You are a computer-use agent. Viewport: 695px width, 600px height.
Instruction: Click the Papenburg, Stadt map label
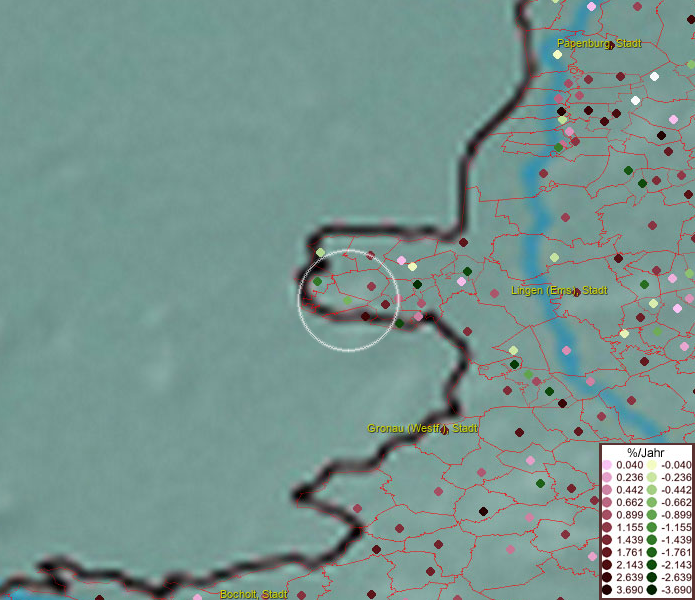599,43
